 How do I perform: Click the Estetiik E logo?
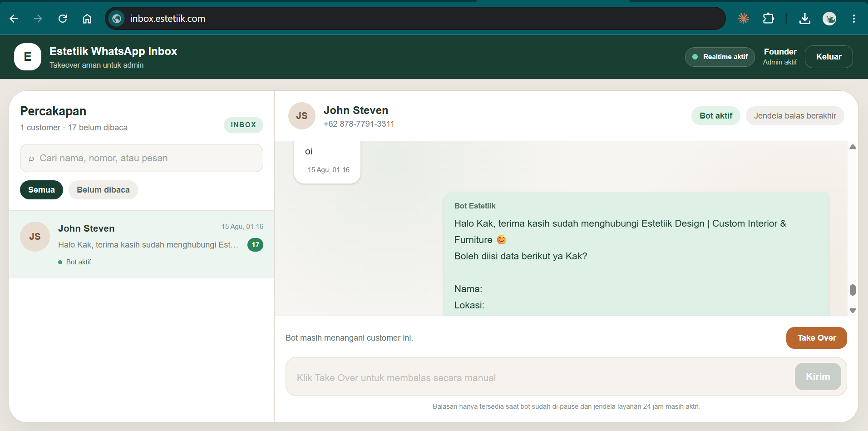point(28,57)
